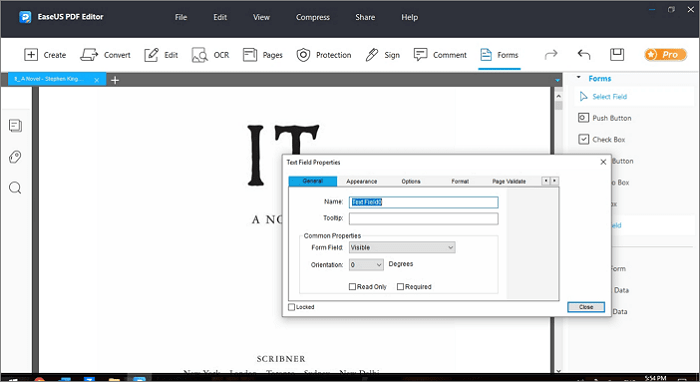This screenshot has height=382, width=700.
Task: Close the Text Field Properties dialog with X
Action: click(x=603, y=162)
